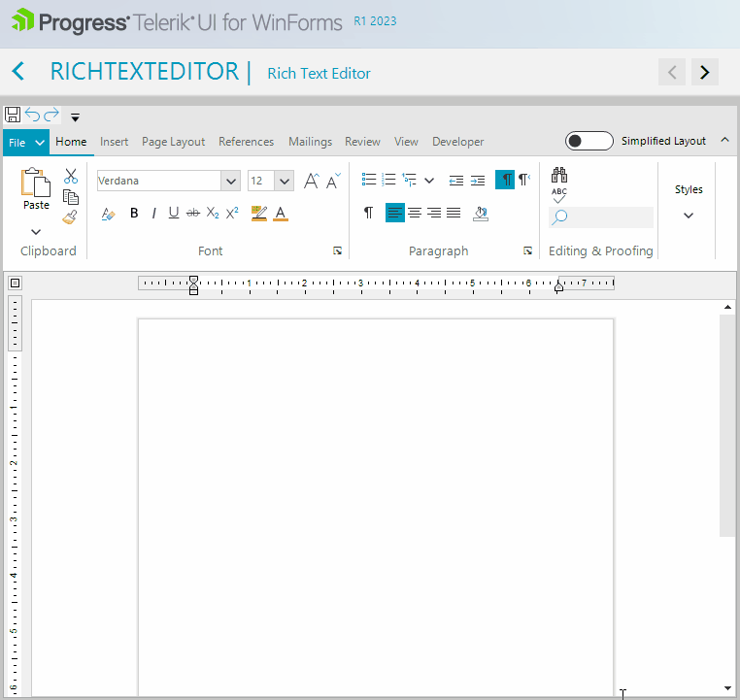740x700 pixels.
Task: Apply the text highlight color
Action: 259,214
